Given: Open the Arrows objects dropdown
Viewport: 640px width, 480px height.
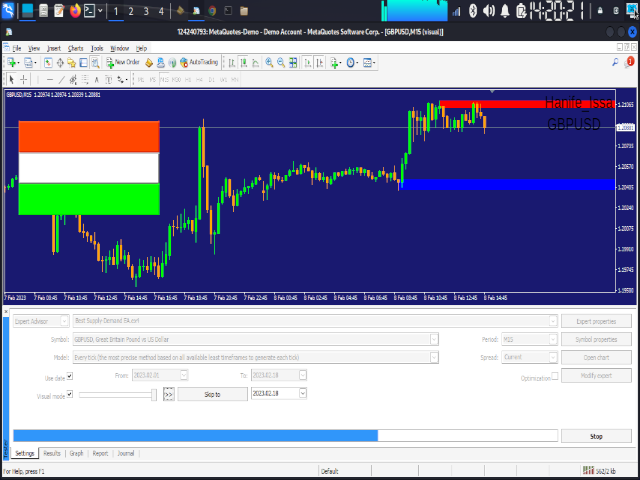Looking at the screenshot, I should pyautogui.click(x=122, y=79).
